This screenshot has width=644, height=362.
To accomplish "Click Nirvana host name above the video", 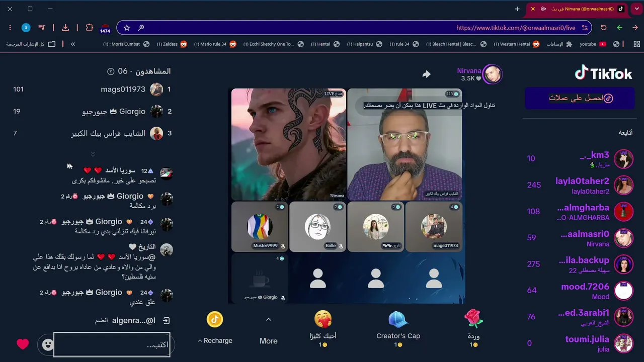I will click(469, 71).
